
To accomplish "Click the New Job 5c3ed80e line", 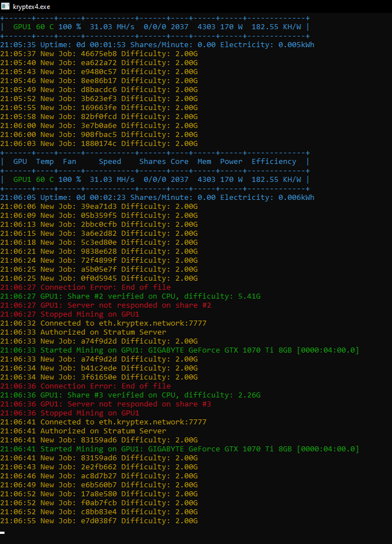I will click(99, 243).
